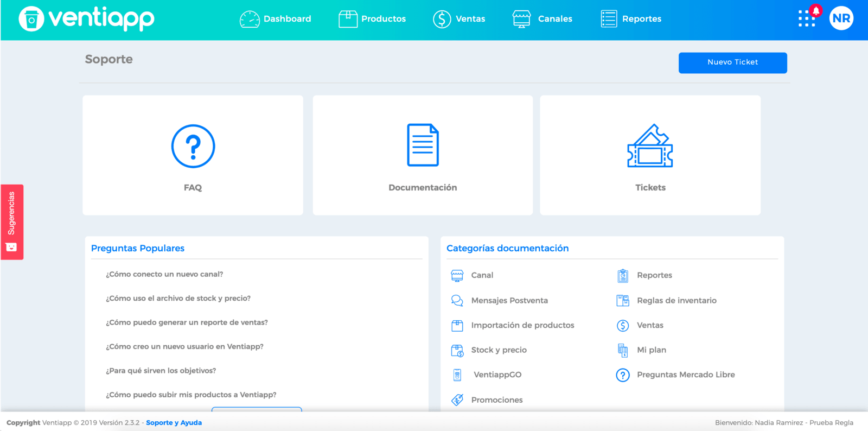This screenshot has height=431, width=868.
Task: Open question on uploading productos to Ventiapp
Action: pyautogui.click(x=191, y=395)
